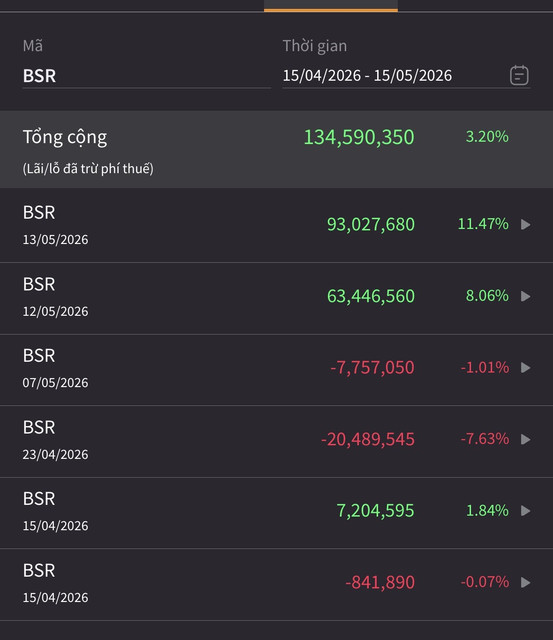Click the Mã label

tap(33, 46)
